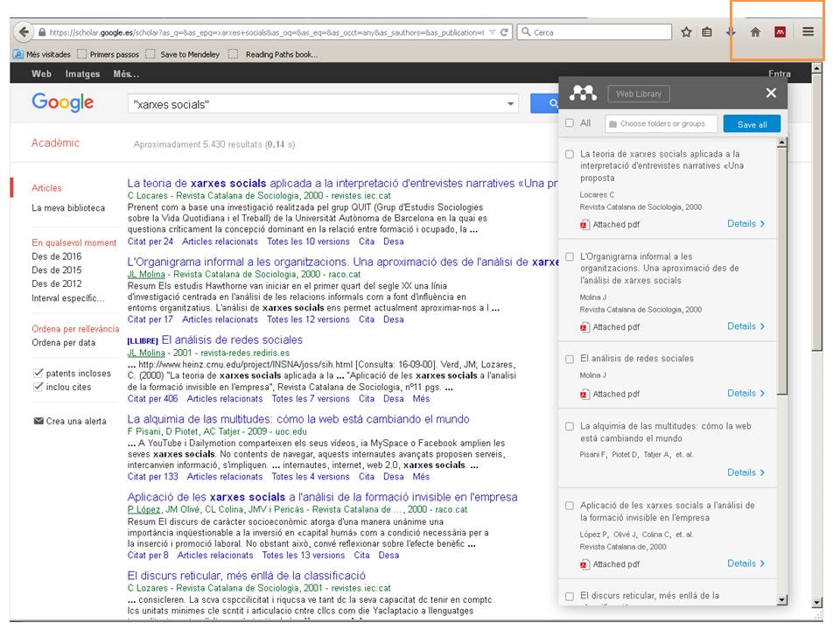840x630 pixels.
Task: Click the Google logo
Action: [x=63, y=102]
